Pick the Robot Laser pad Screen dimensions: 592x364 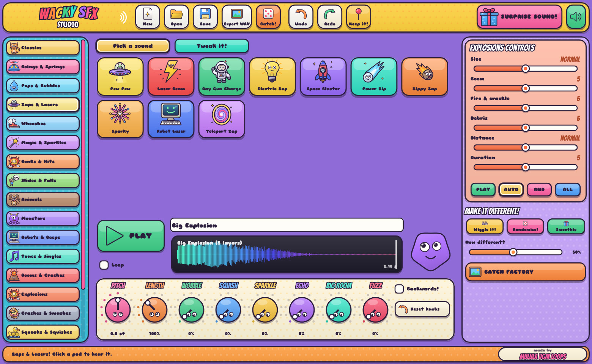coord(171,119)
